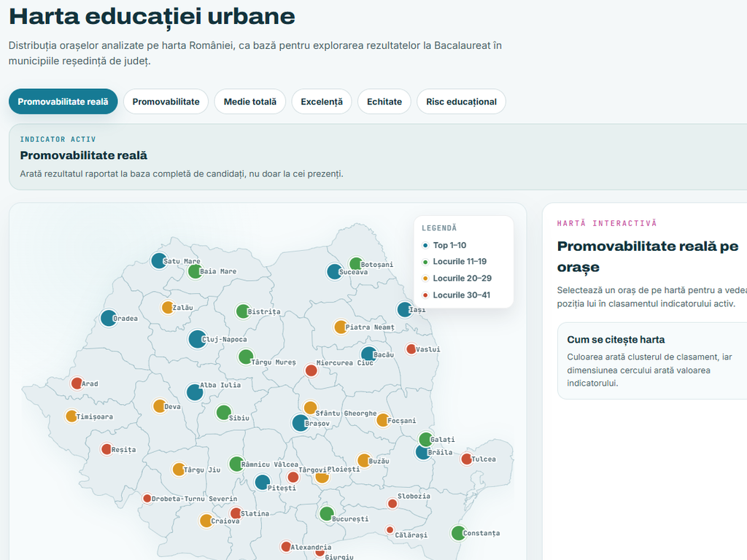Click the Târgu Mureș city marker

(x=245, y=356)
